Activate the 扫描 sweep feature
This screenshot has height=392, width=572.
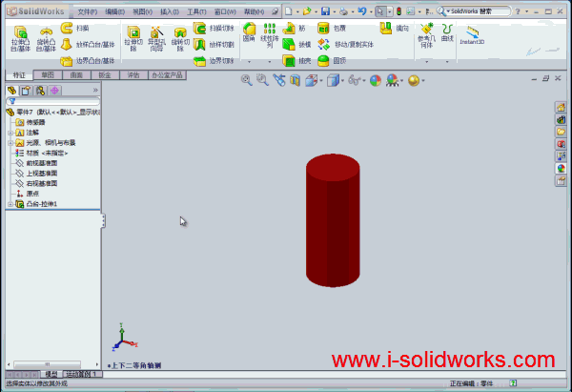coord(74,28)
